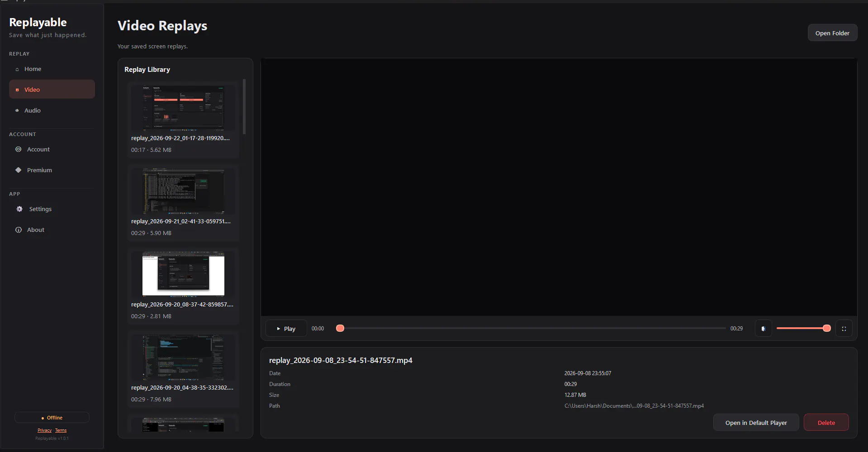Select replay_2026-09-20_08-37-42 thumbnail
Viewport: 868px width, 452px height.
click(x=183, y=274)
